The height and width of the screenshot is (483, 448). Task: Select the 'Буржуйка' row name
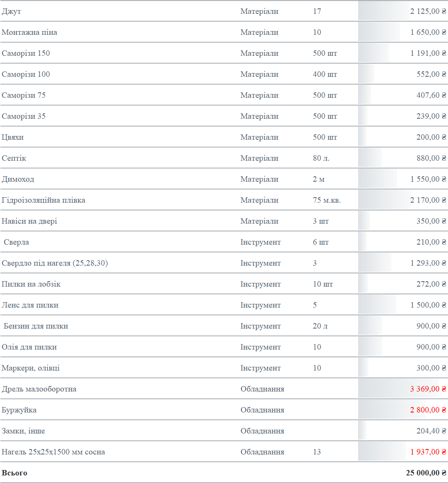[x=19, y=410]
